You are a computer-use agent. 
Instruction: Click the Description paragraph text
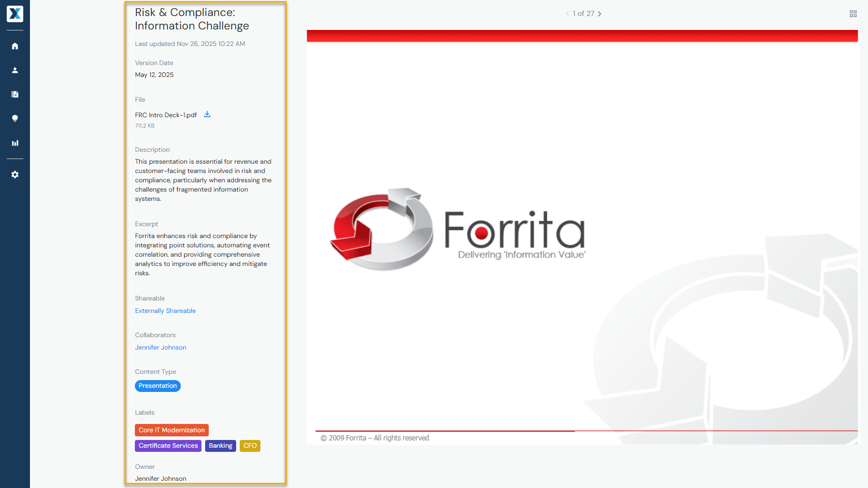coord(203,180)
